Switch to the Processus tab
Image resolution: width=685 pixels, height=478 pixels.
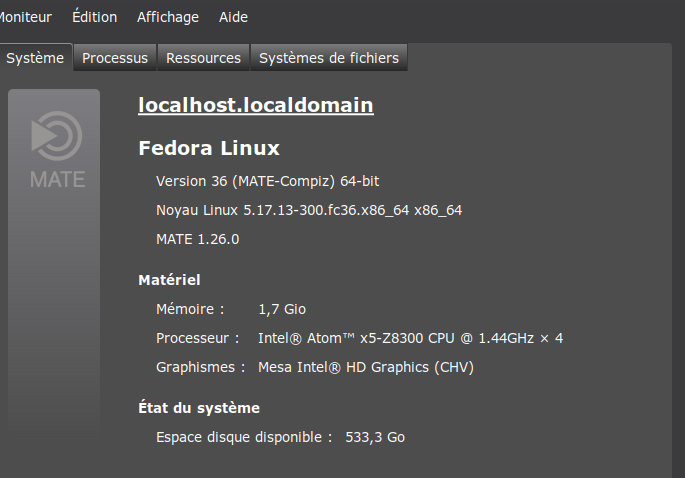tap(115, 58)
